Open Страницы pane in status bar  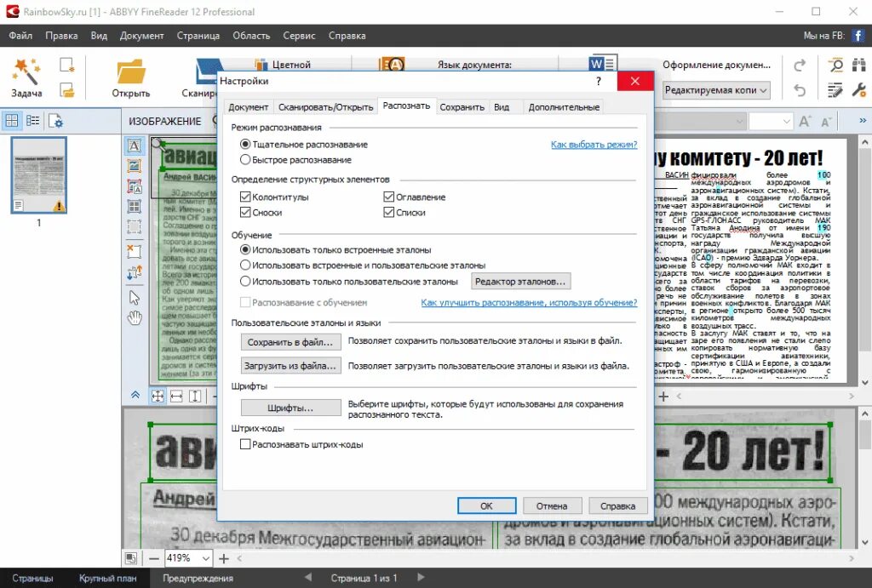tap(32, 578)
